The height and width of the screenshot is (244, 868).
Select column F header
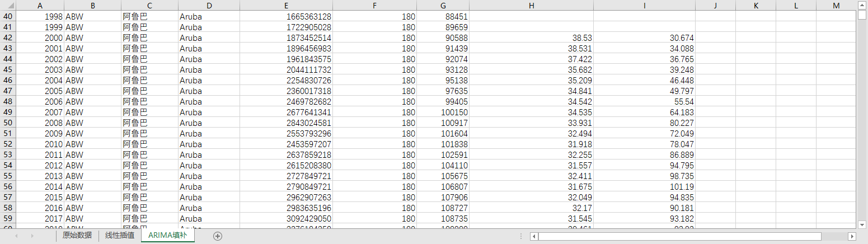[374, 6]
